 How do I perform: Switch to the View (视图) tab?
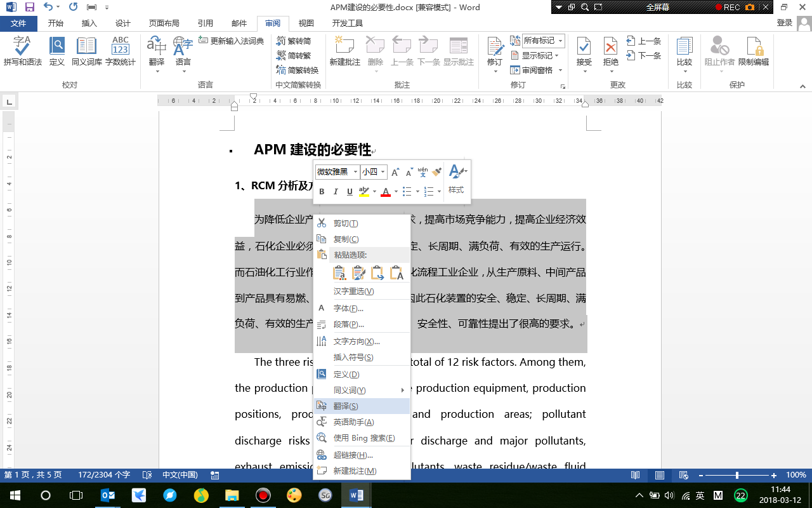tap(306, 23)
